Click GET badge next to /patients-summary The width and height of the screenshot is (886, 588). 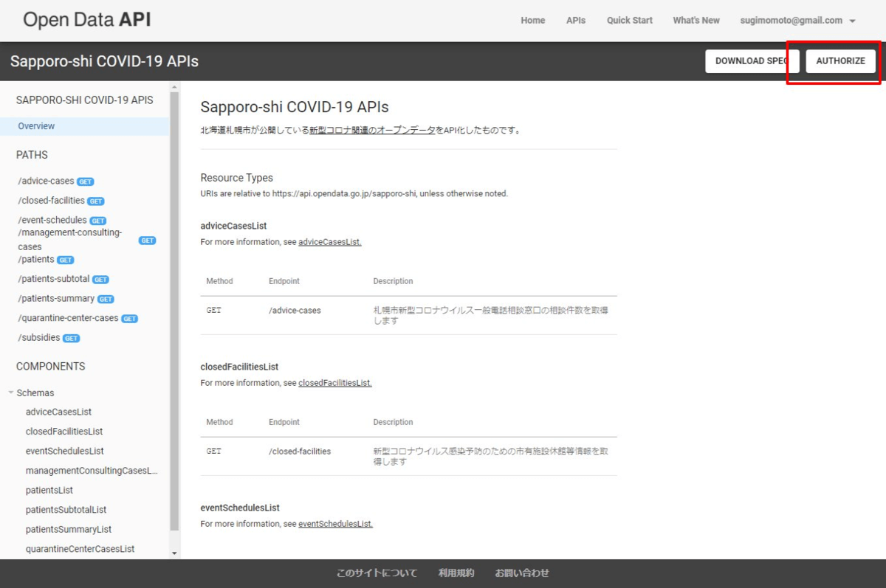click(106, 300)
